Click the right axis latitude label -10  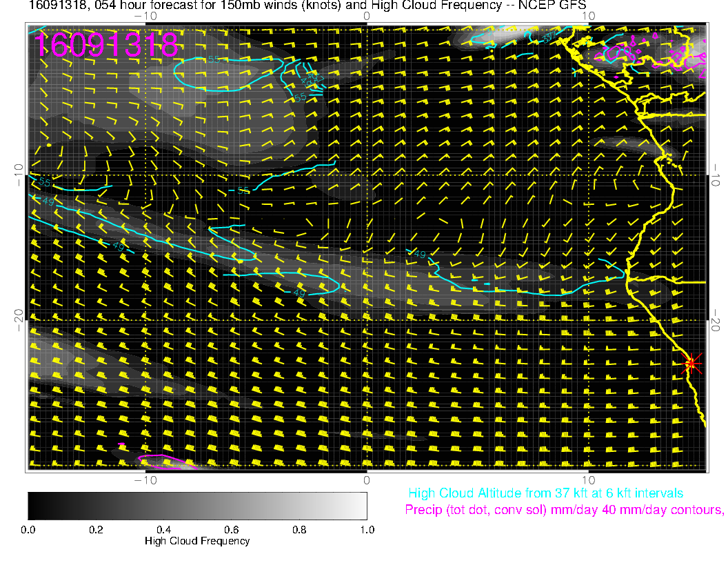715,175
